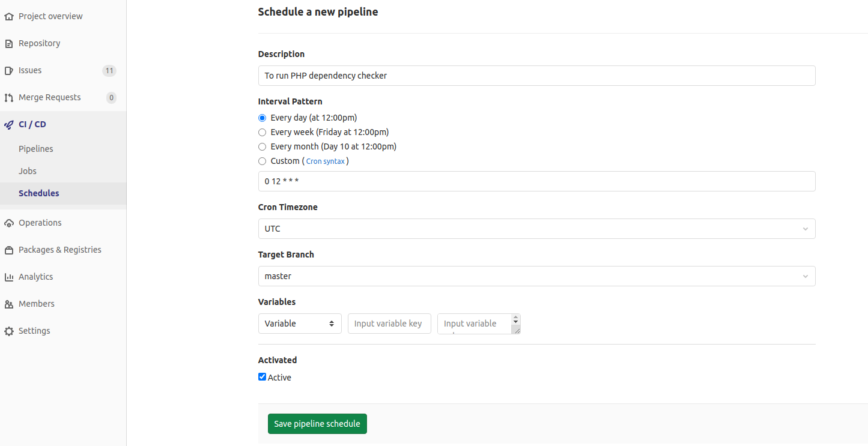
Task: Click the variable value textarea scroll-up arrow
Action: click(x=515, y=317)
